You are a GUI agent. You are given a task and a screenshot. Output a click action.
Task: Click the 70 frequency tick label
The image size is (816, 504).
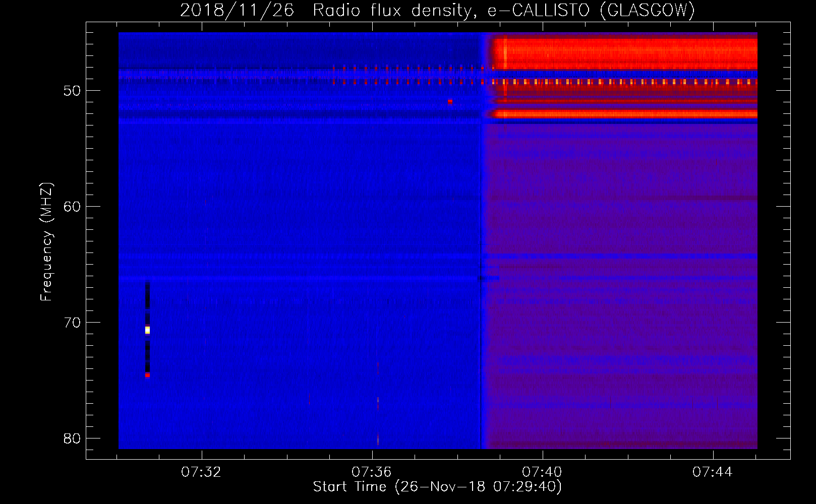pos(72,323)
